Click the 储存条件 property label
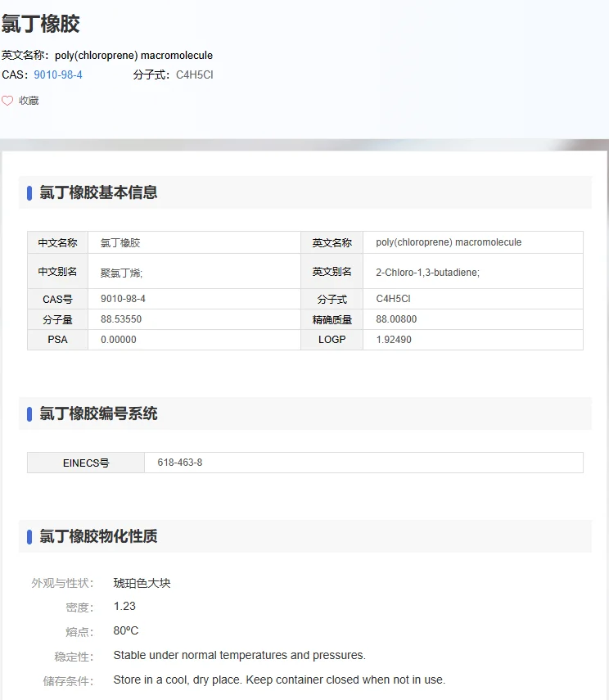This screenshot has height=700, width=609. (68, 681)
